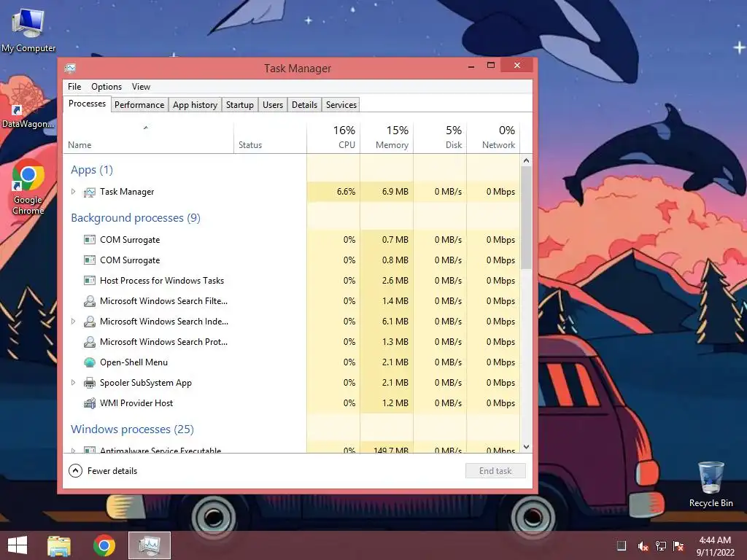Viewport: 747px width, 560px height.
Task: Click the taskbar clock showing 4:44 AM
Action: (x=715, y=545)
